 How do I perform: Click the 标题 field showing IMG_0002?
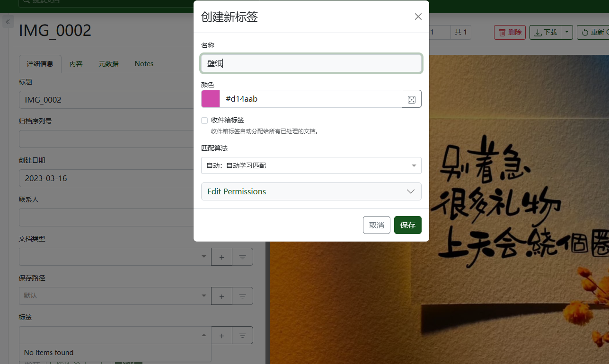pos(106,100)
